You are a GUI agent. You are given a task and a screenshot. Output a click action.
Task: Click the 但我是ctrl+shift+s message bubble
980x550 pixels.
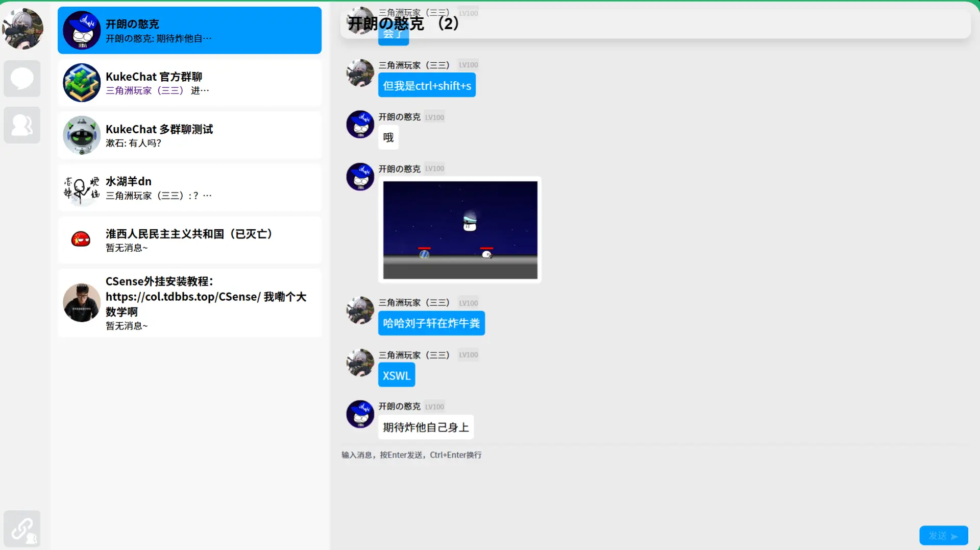[427, 85]
